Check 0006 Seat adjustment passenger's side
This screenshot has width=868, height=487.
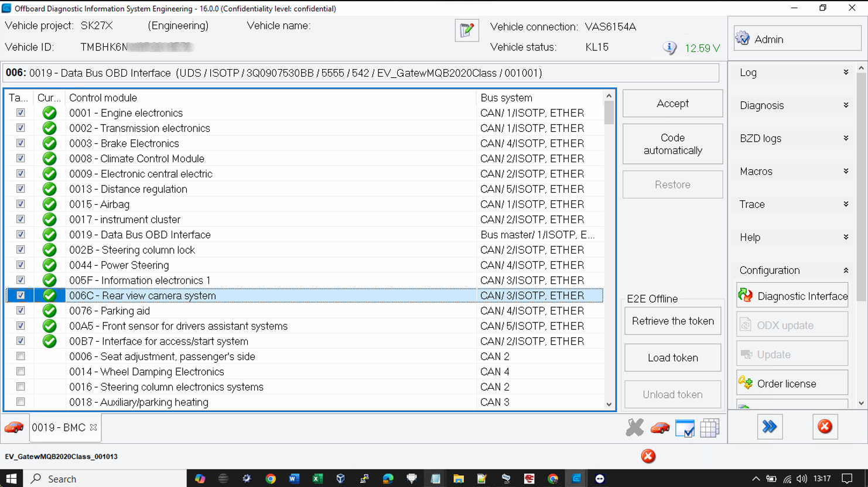[20, 356]
